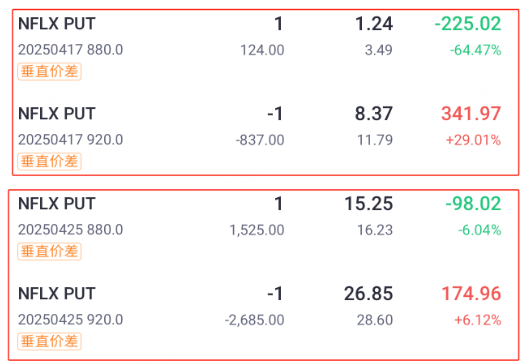Tap 垂直价差 tag under 20250417 920.0
The height and width of the screenshot is (364, 521).
pyautogui.click(x=49, y=162)
